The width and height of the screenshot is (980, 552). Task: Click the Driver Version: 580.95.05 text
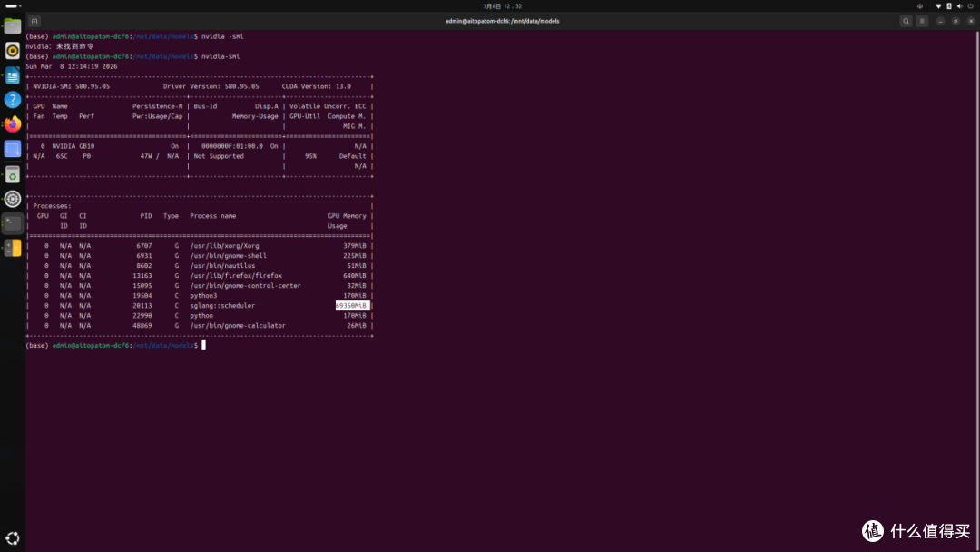pos(211,86)
